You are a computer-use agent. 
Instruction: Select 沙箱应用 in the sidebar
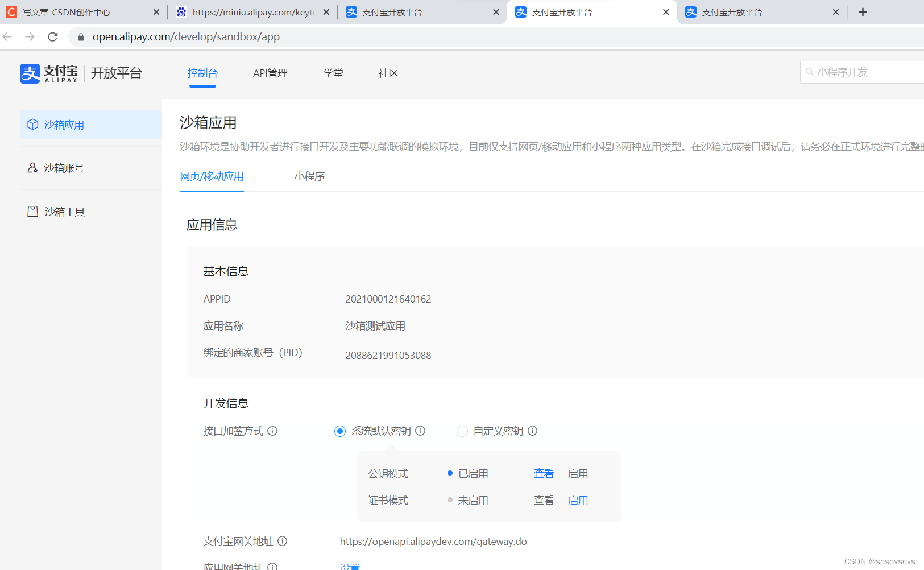pos(91,125)
